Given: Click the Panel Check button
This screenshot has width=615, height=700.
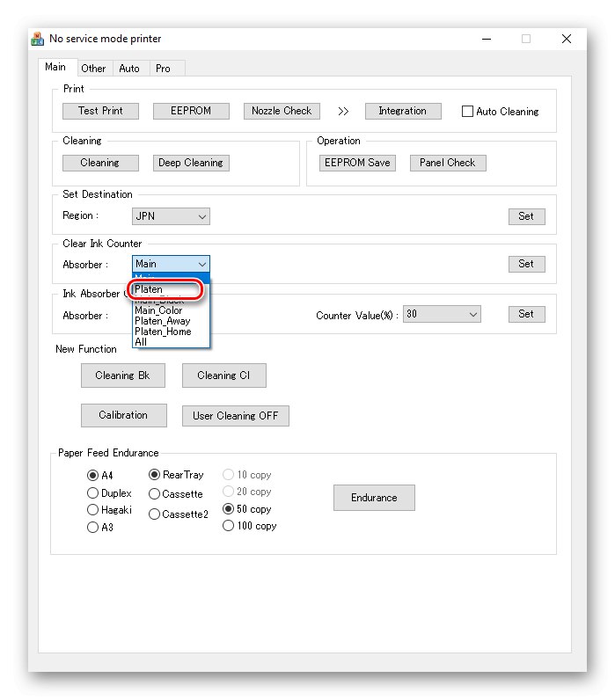Looking at the screenshot, I should 448,163.
